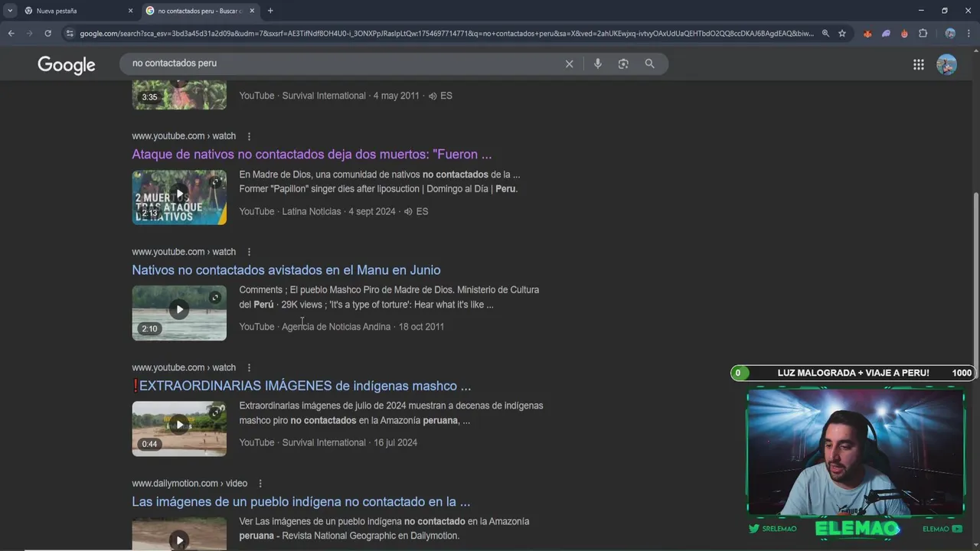
Task: Go to Google home via logo
Action: 67,65
